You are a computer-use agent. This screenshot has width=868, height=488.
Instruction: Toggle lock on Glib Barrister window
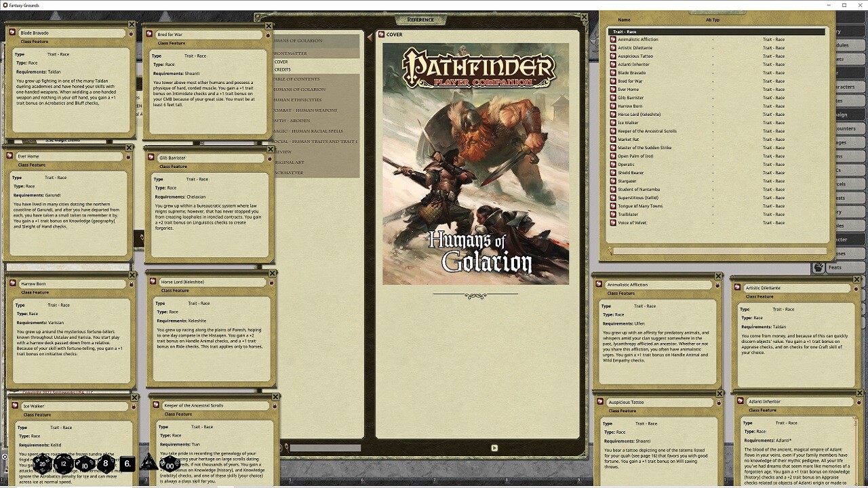(269, 159)
